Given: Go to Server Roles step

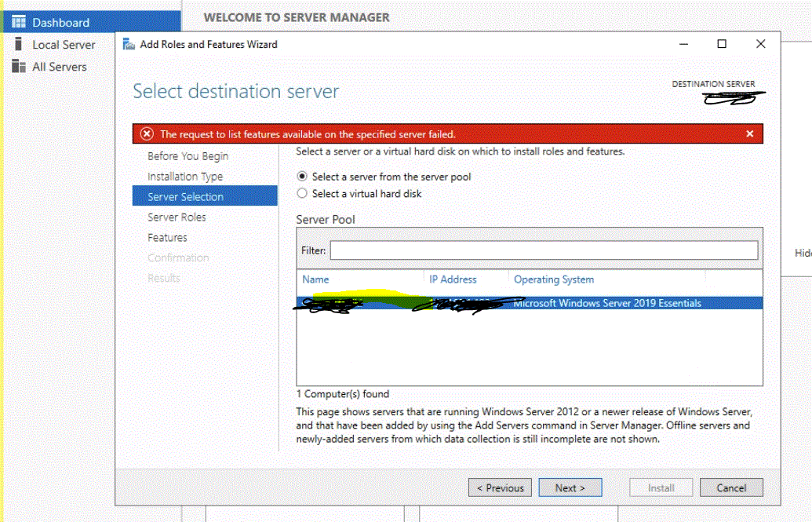Looking at the screenshot, I should click(177, 217).
